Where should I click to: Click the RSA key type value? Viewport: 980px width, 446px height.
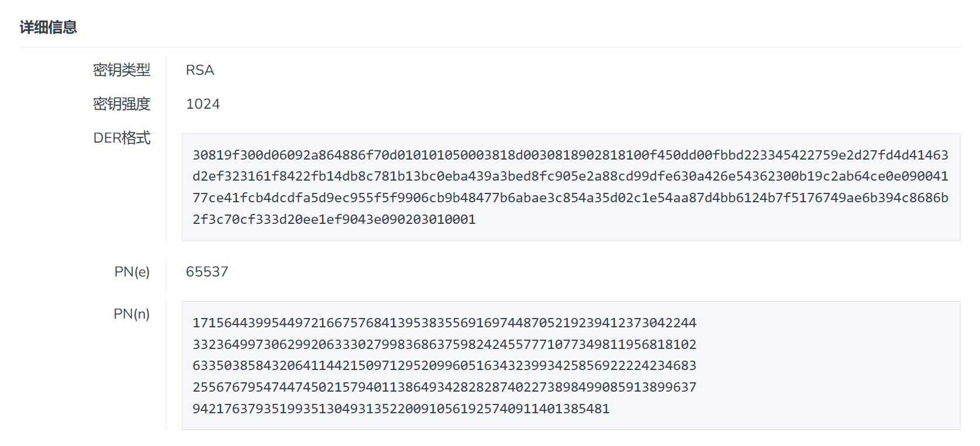point(200,70)
